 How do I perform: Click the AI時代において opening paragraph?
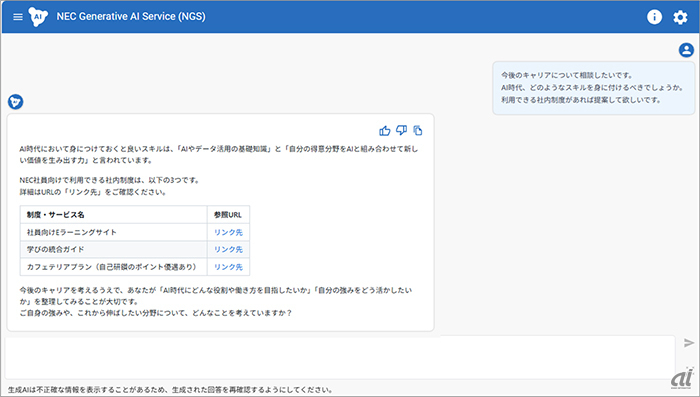(x=219, y=155)
